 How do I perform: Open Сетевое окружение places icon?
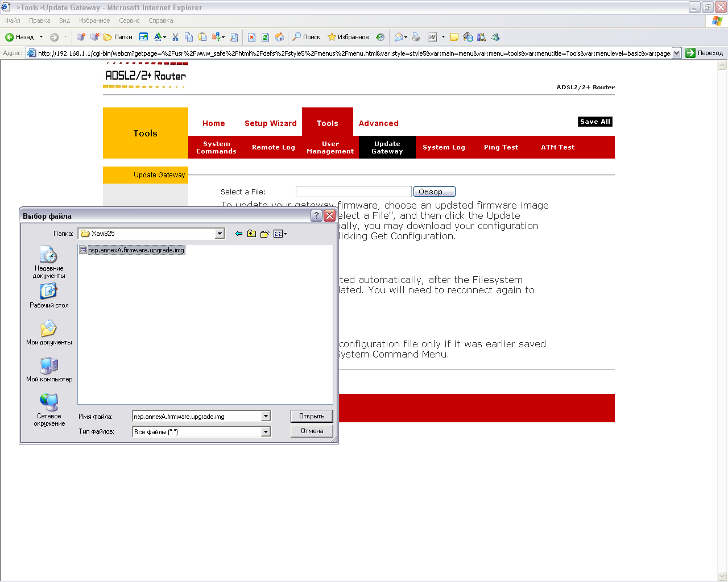(x=49, y=410)
